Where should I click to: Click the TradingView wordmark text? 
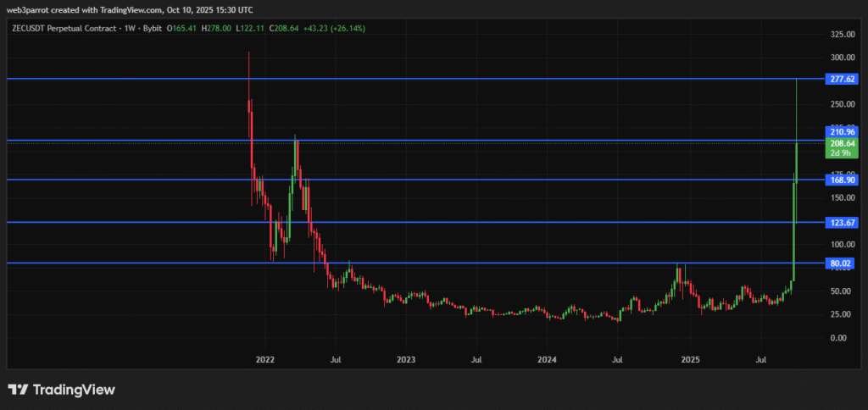pos(74,390)
